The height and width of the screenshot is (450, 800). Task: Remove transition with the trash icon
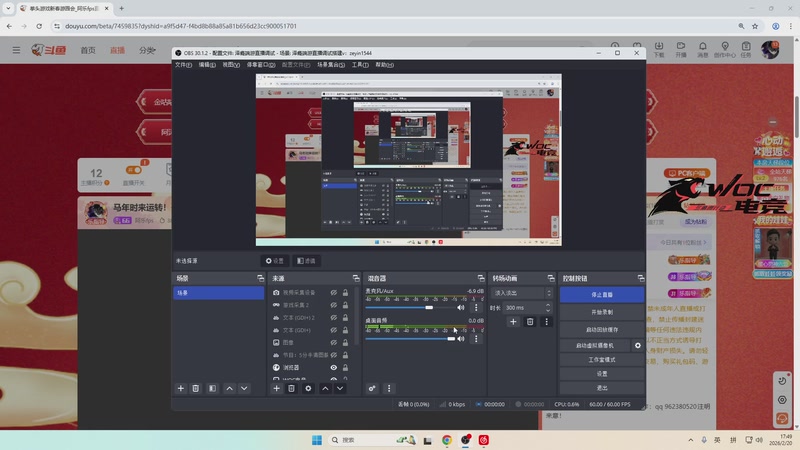[530, 322]
